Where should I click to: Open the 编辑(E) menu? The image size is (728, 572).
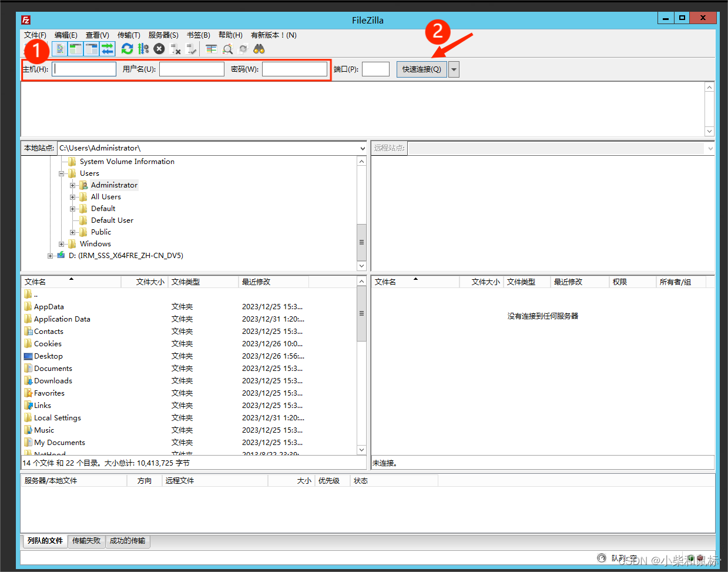click(66, 35)
